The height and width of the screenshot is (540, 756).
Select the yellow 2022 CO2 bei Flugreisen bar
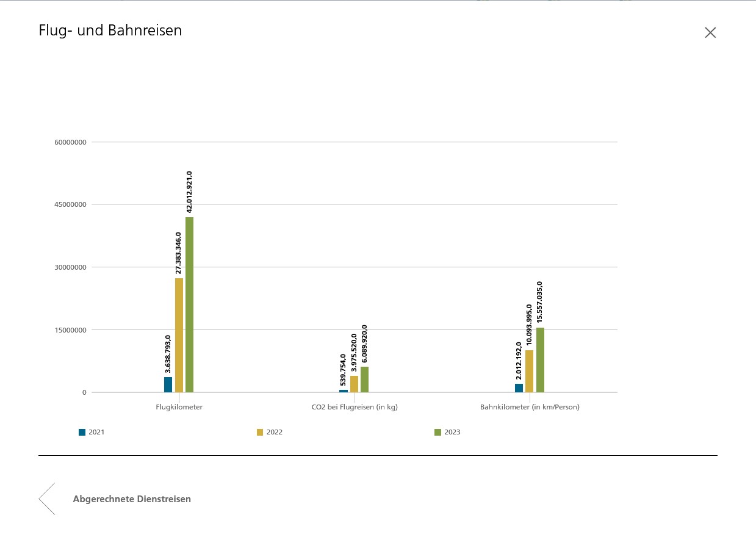(354, 384)
